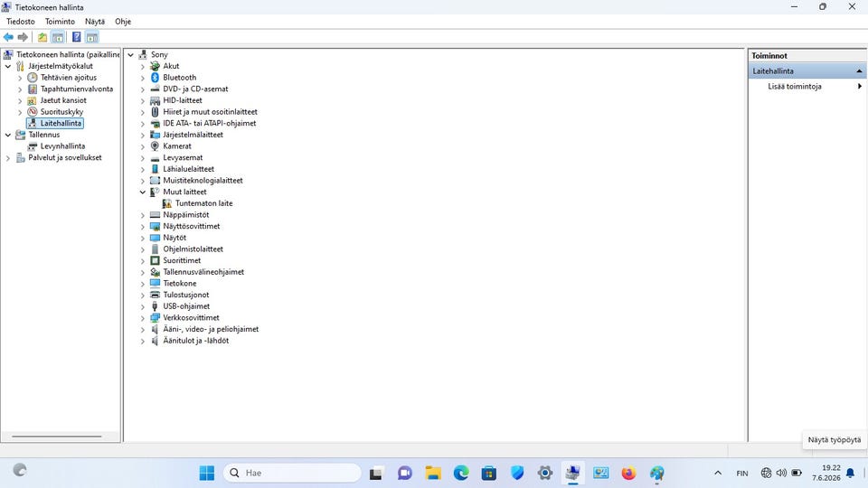Click the Akut battery icon
868x488 pixels.
click(x=155, y=66)
